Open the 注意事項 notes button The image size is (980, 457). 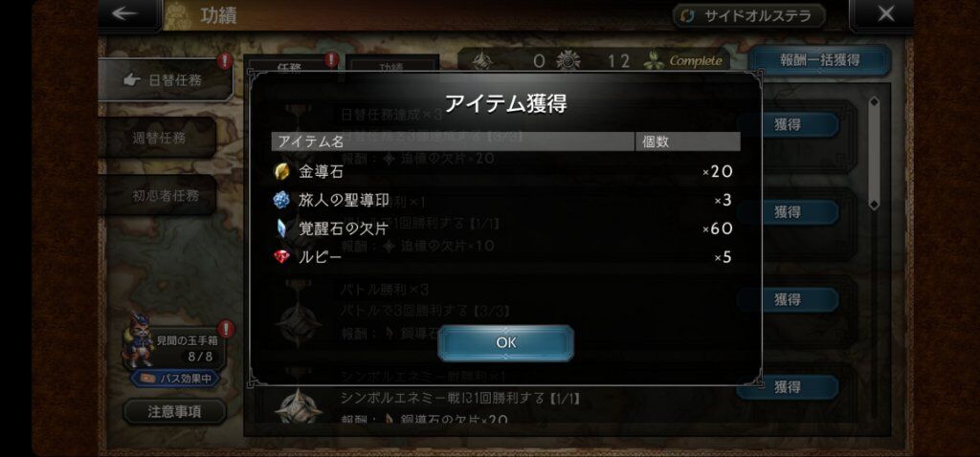[174, 411]
